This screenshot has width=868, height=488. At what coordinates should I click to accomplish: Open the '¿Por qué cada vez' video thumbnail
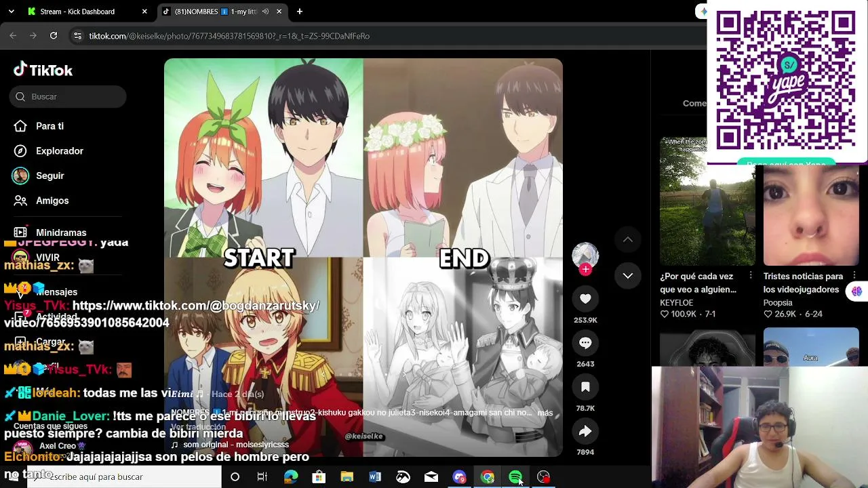click(x=707, y=201)
